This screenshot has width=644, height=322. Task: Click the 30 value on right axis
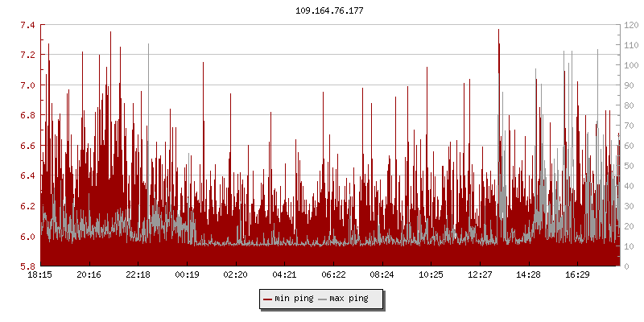tap(630, 206)
